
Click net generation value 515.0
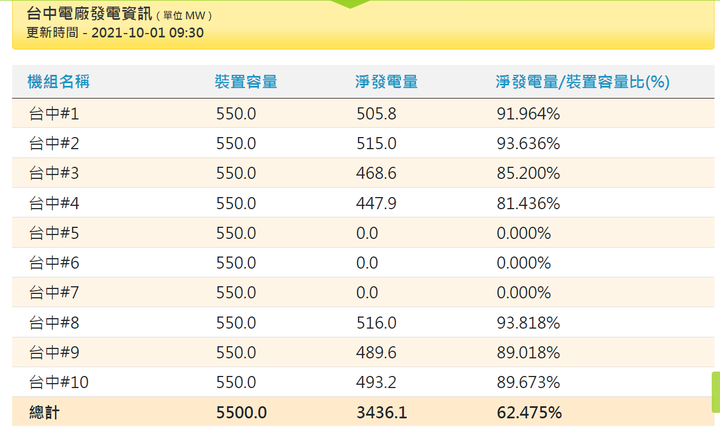click(377, 144)
